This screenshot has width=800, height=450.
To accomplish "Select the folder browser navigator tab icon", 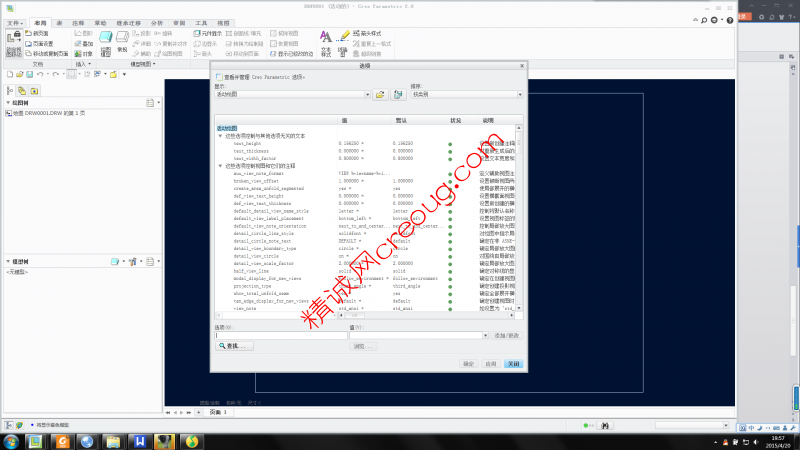I will click(x=22, y=91).
